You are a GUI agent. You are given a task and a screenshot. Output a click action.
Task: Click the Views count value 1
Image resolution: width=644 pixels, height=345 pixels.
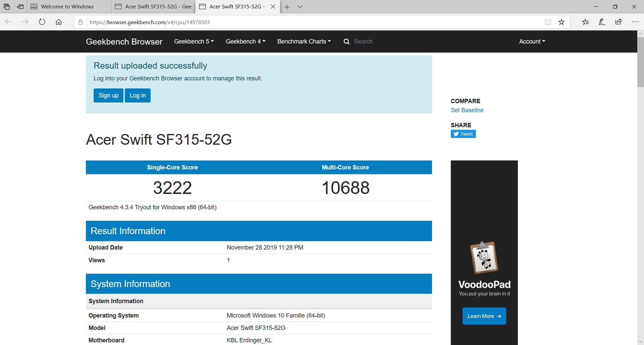point(228,260)
